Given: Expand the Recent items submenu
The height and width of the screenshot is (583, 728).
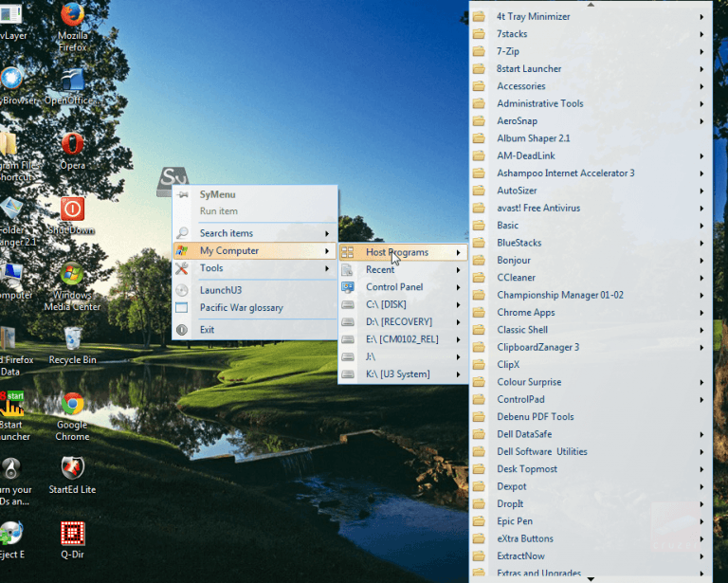Looking at the screenshot, I should 380,270.
